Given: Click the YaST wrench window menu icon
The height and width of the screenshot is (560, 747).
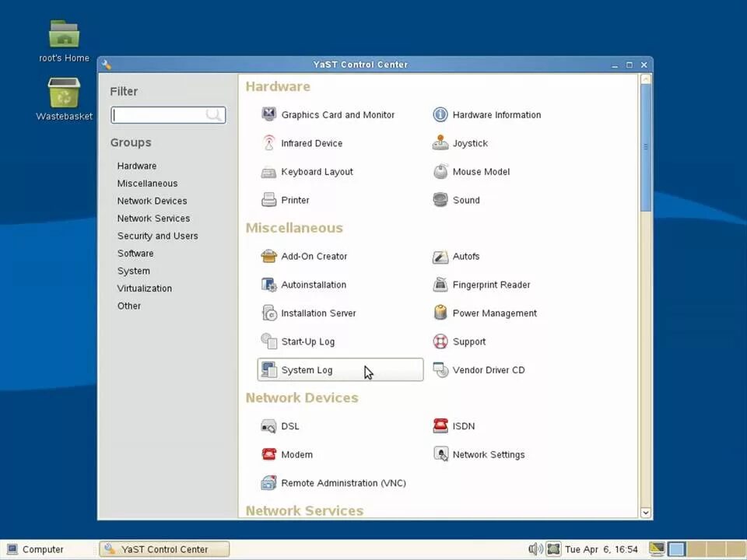Looking at the screenshot, I should [107, 65].
